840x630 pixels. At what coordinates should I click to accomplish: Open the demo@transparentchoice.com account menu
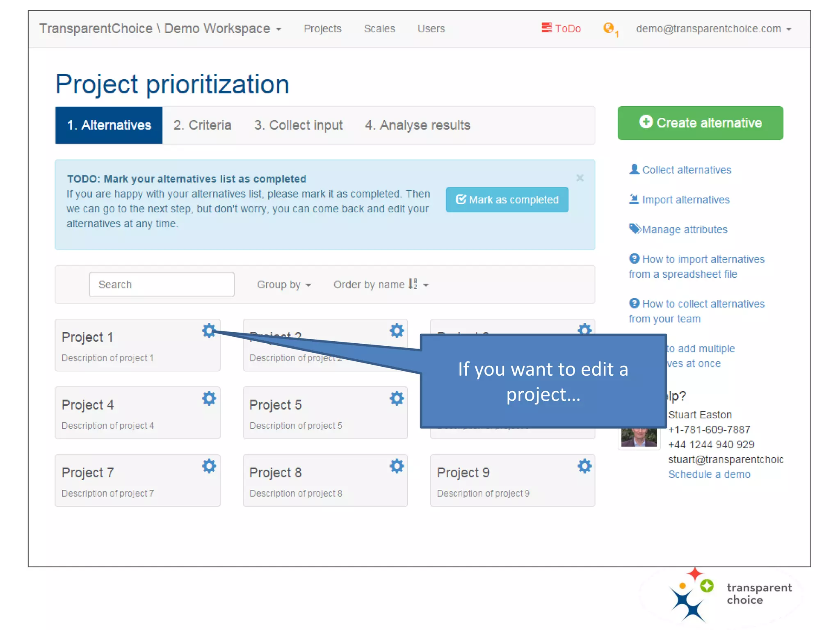pyautogui.click(x=714, y=29)
